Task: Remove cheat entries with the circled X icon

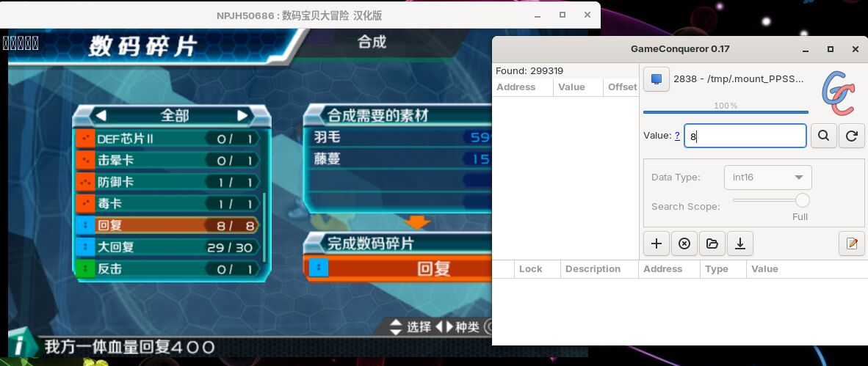Action: [x=684, y=244]
